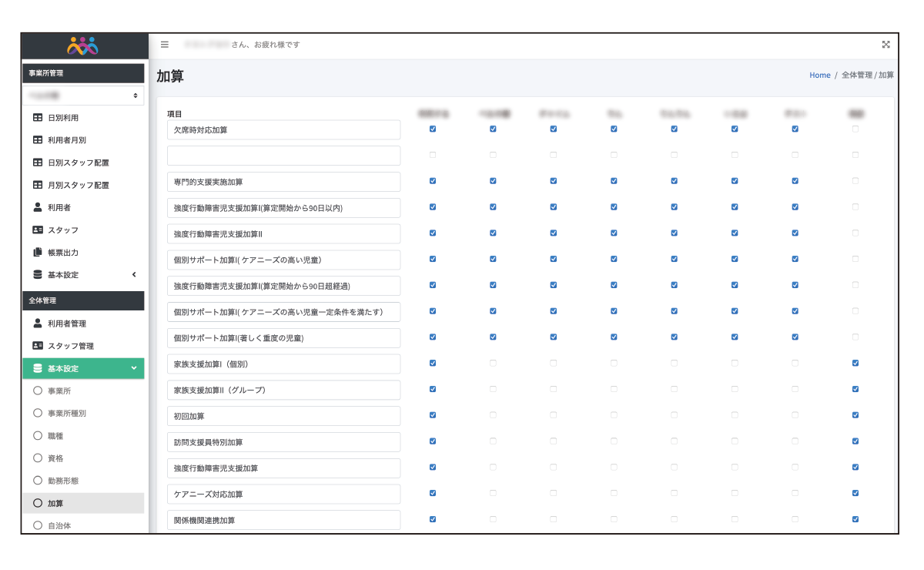Uncheck last checkbox for ケアニーズ対応加算

(855, 493)
